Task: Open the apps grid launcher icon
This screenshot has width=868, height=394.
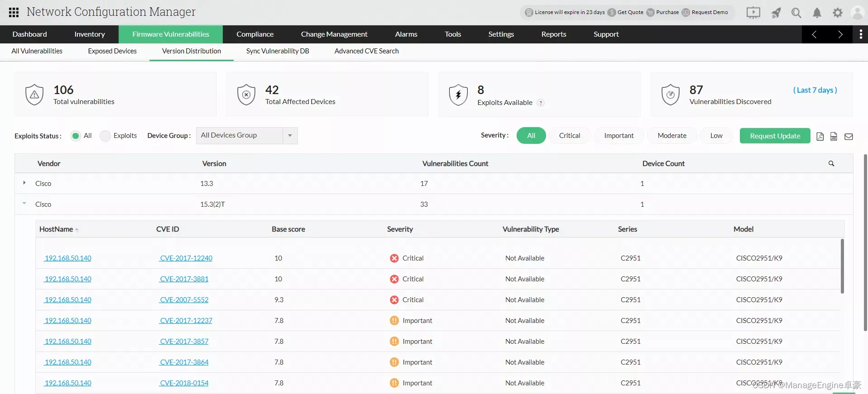Action: coord(14,12)
